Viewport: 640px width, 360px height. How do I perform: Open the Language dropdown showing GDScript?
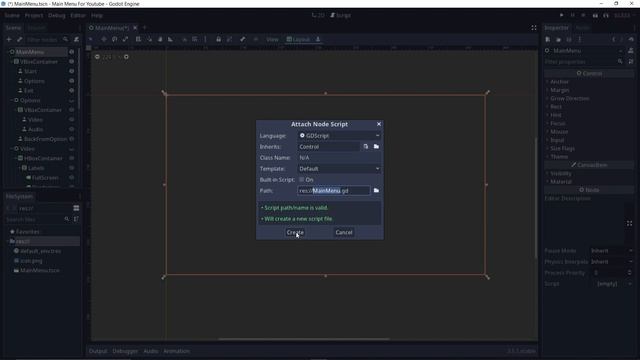(x=340, y=136)
